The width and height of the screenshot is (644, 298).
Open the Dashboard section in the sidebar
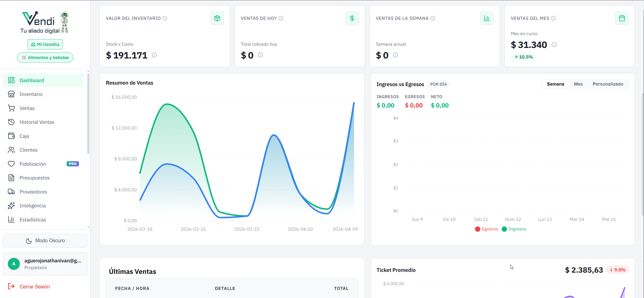(31, 80)
